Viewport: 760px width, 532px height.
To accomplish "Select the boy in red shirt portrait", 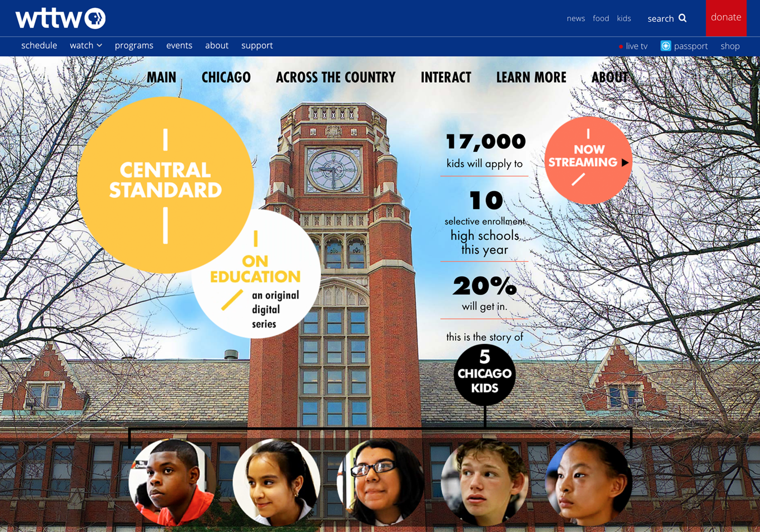I will click(x=172, y=482).
